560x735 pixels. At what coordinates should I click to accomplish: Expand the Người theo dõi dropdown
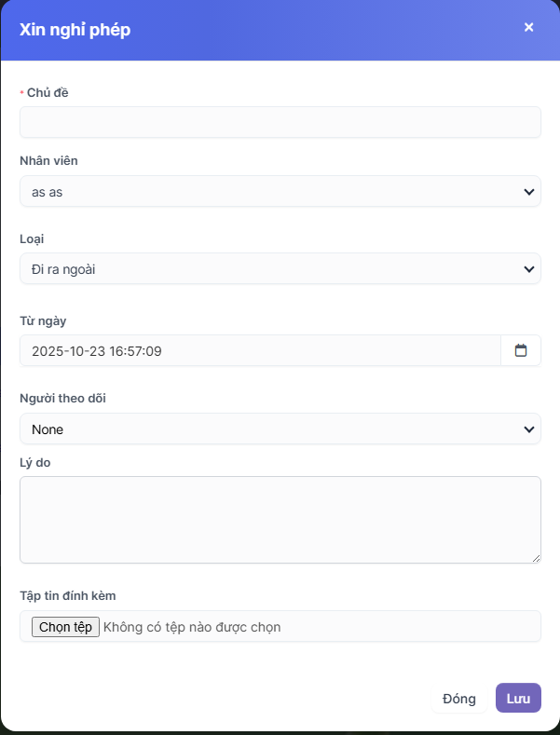coord(280,429)
